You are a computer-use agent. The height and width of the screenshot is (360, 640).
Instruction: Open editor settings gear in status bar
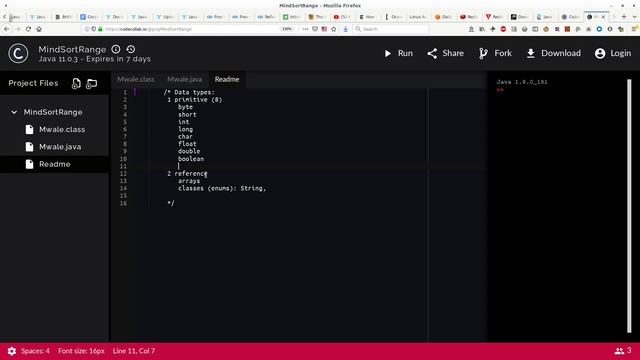click(x=11, y=351)
